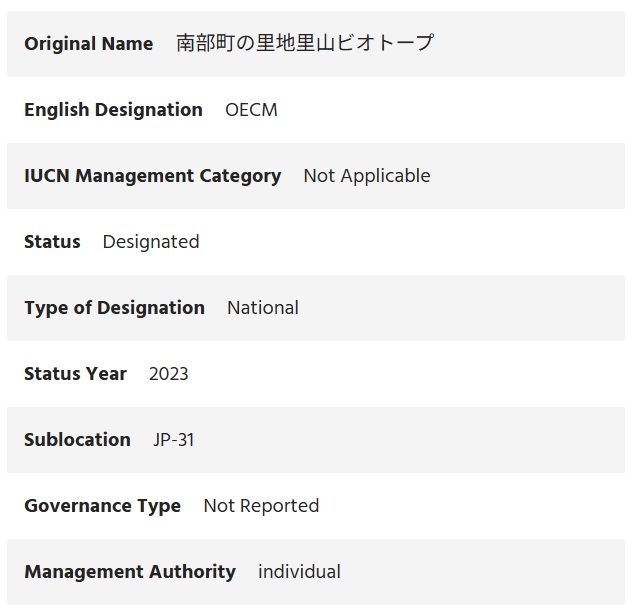This screenshot has height=608, width=632.
Task: Select the 'Designated' status value
Action: tap(151, 242)
